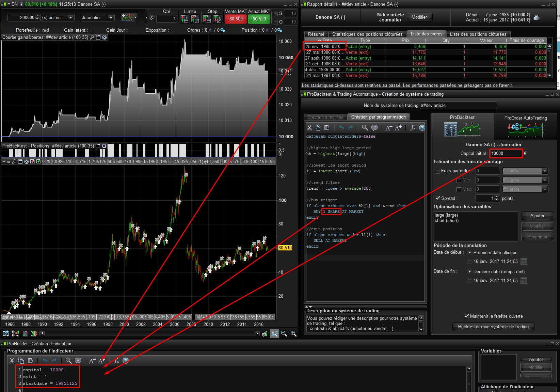Open the BN instrument dropdown arrow
Viewport: 560px width, 392px height.
[9, 4]
